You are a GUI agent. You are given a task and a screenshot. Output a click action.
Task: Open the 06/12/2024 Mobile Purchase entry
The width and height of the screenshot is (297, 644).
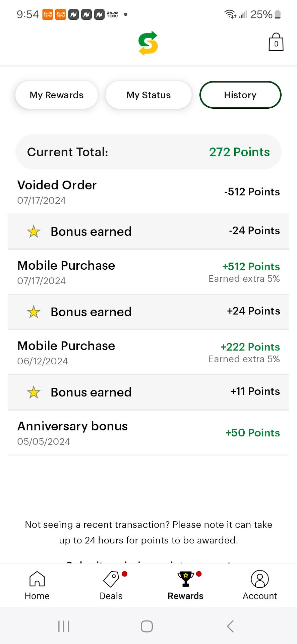pyautogui.click(x=148, y=353)
